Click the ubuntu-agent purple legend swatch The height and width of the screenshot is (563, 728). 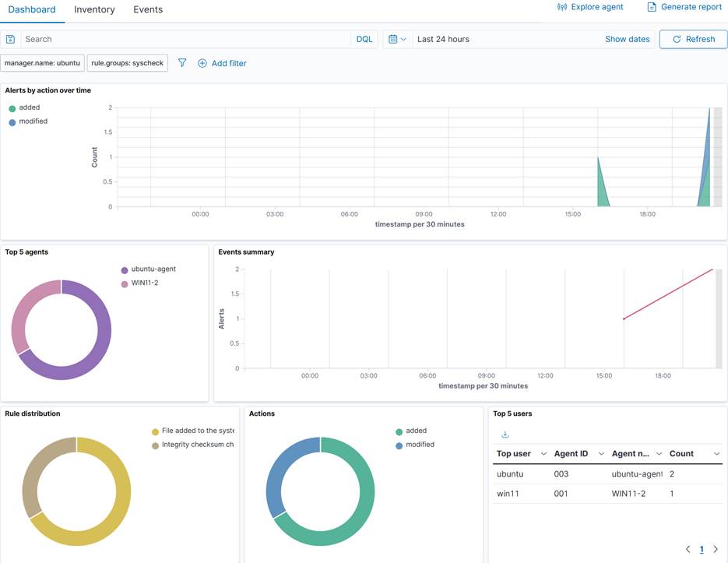pos(125,269)
